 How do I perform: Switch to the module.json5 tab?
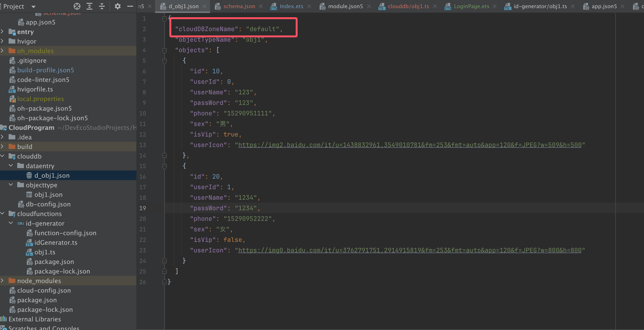pyautogui.click(x=345, y=6)
